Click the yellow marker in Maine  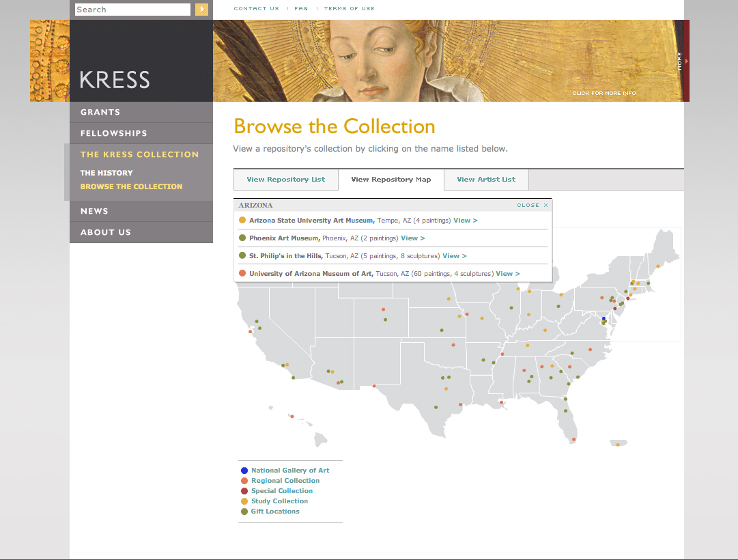(658, 266)
